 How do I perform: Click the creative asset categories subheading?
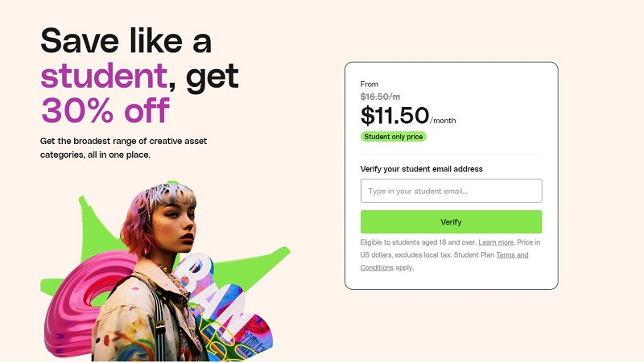tap(123, 147)
